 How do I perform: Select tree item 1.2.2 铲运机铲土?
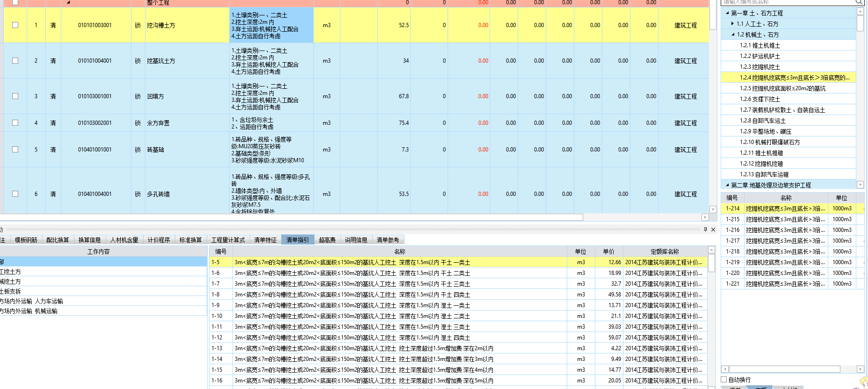(760, 56)
